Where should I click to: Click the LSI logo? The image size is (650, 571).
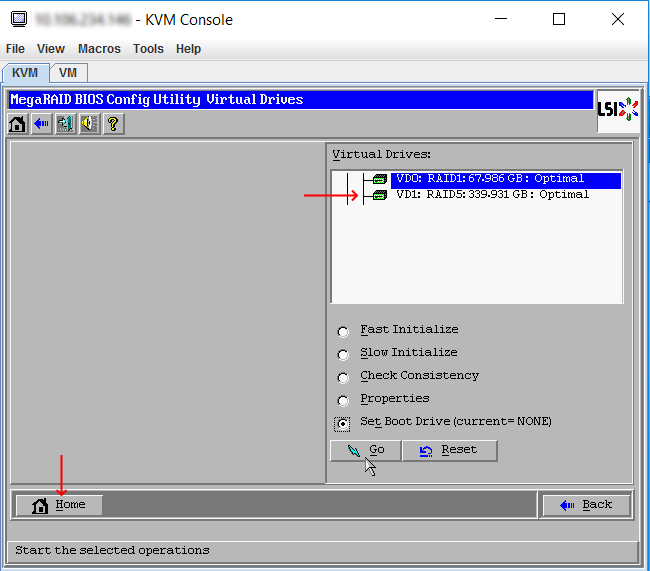[618, 110]
